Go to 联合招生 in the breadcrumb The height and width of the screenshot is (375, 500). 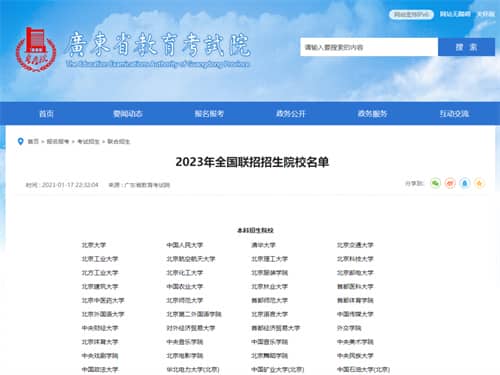click(119, 142)
